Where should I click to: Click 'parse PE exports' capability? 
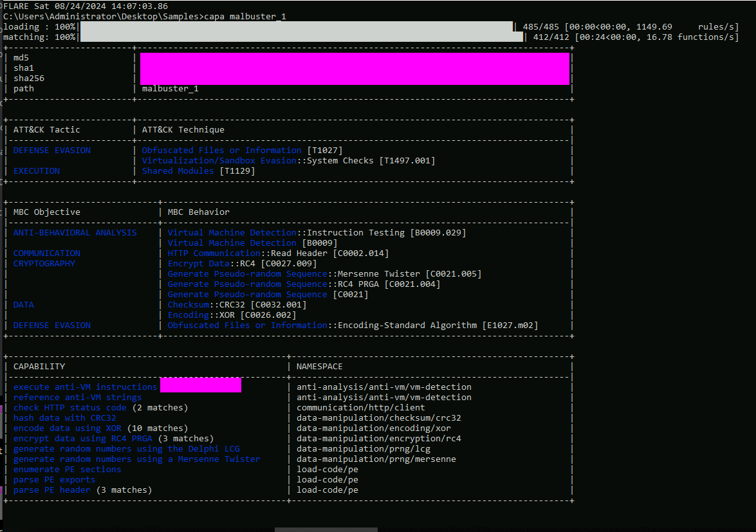point(54,479)
